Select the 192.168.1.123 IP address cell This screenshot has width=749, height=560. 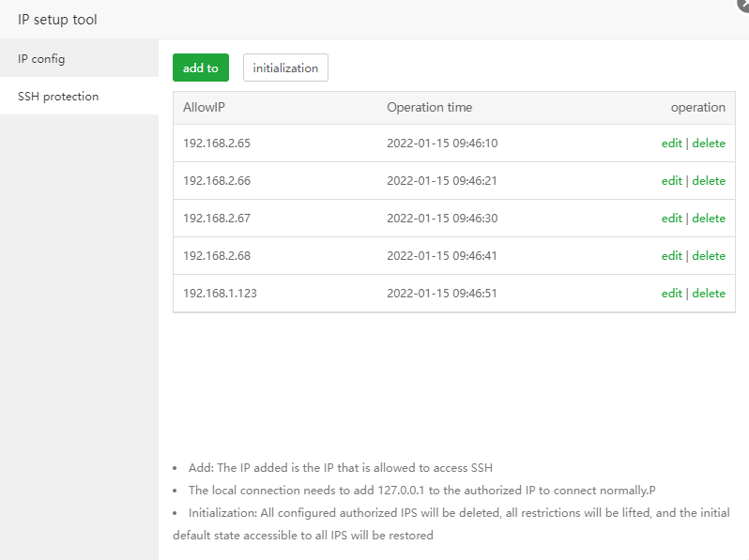(x=220, y=294)
